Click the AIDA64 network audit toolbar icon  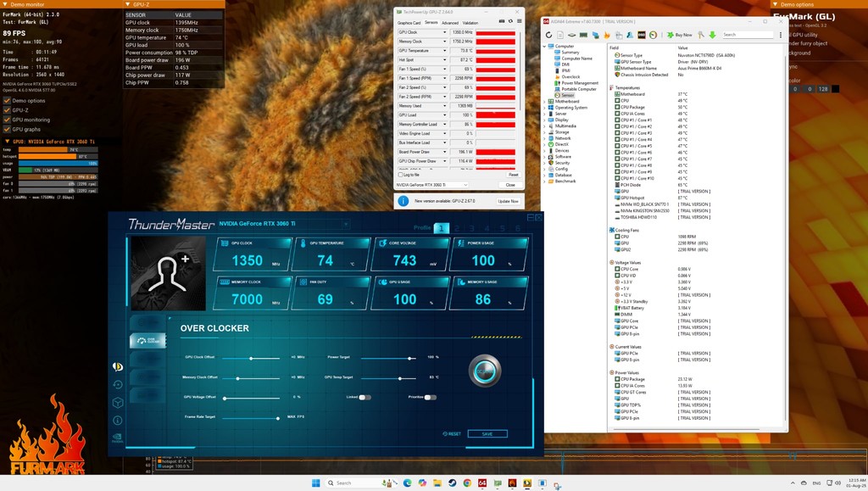595,35
